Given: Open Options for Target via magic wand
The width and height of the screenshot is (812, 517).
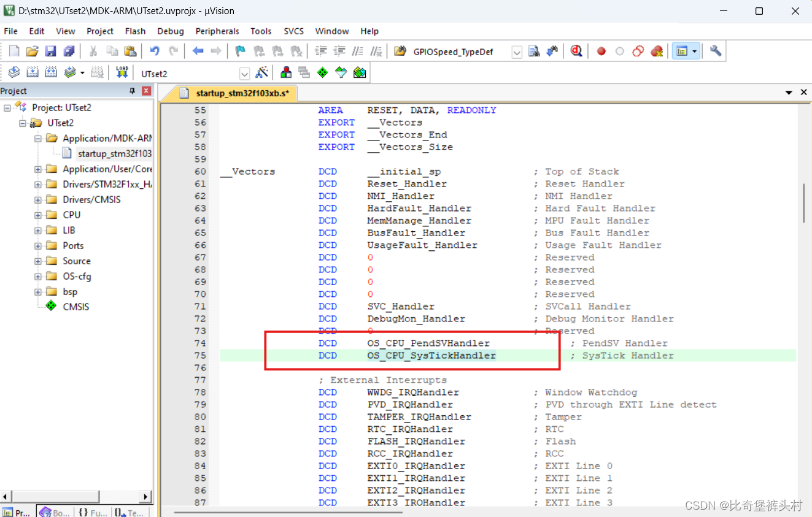Looking at the screenshot, I should 262,72.
